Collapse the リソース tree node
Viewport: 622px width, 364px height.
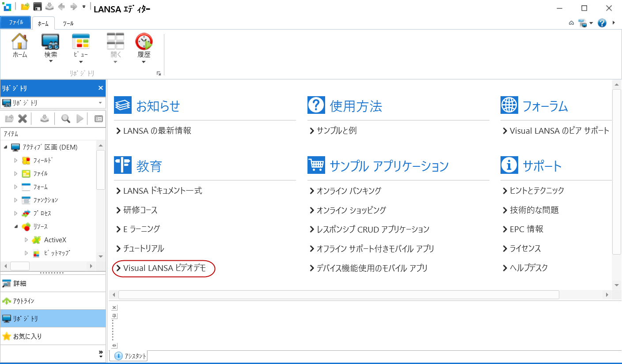(x=16, y=227)
